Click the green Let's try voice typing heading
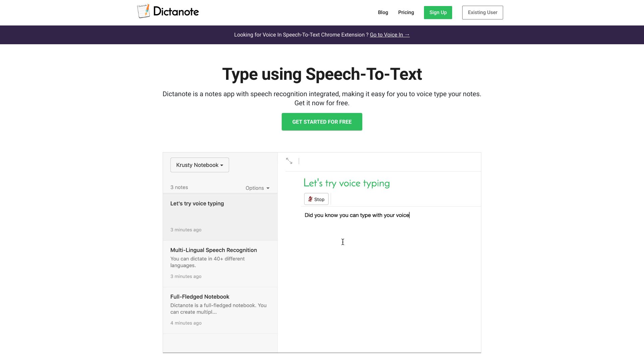Image resolution: width=644 pixels, height=362 pixels. (346, 183)
